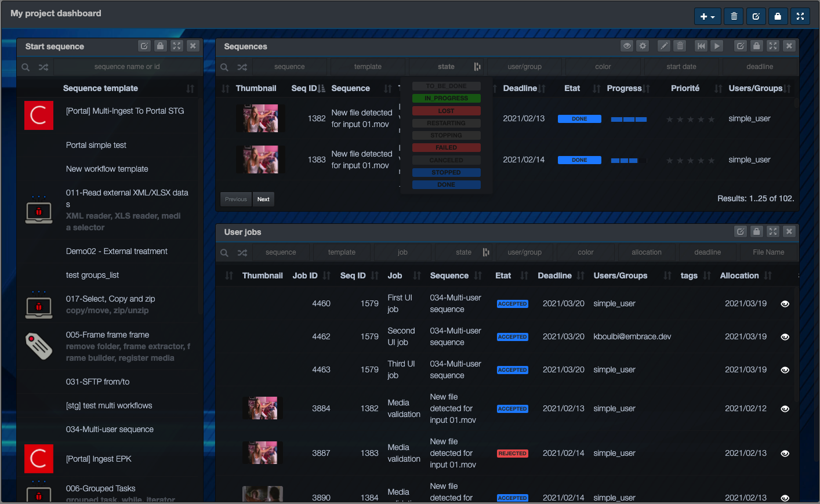
Task: Edit the User jobs panel layout
Action: tap(741, 231)
